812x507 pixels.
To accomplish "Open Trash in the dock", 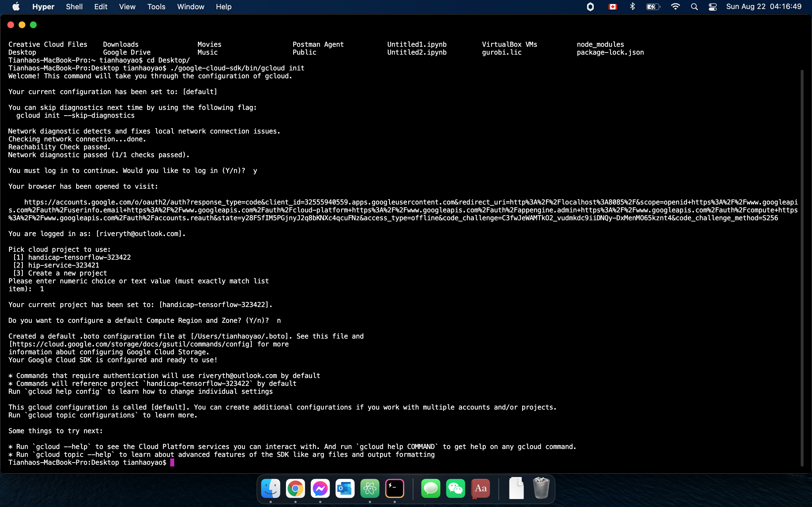I will [541, 489].
